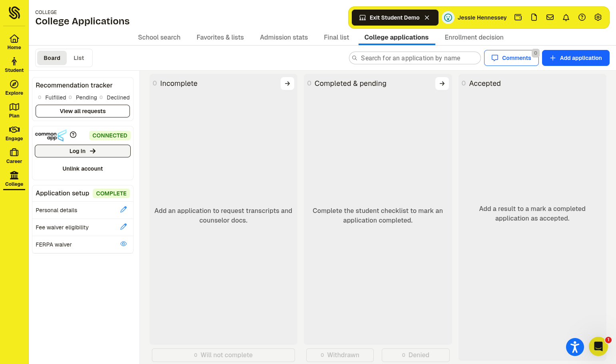Open the Plan map section
Image resolution: width=616 pixels, height=364 pixels.
(x=14, y=110)
